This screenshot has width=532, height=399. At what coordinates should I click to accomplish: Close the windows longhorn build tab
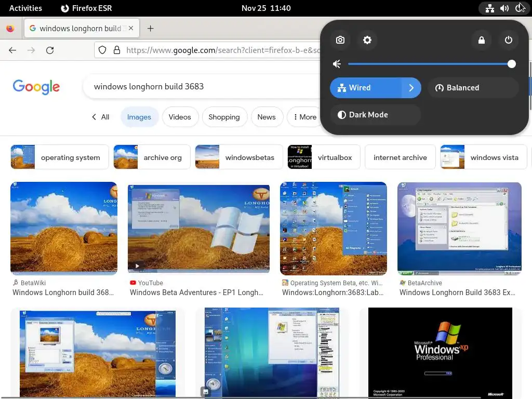(x=131, y=28)
